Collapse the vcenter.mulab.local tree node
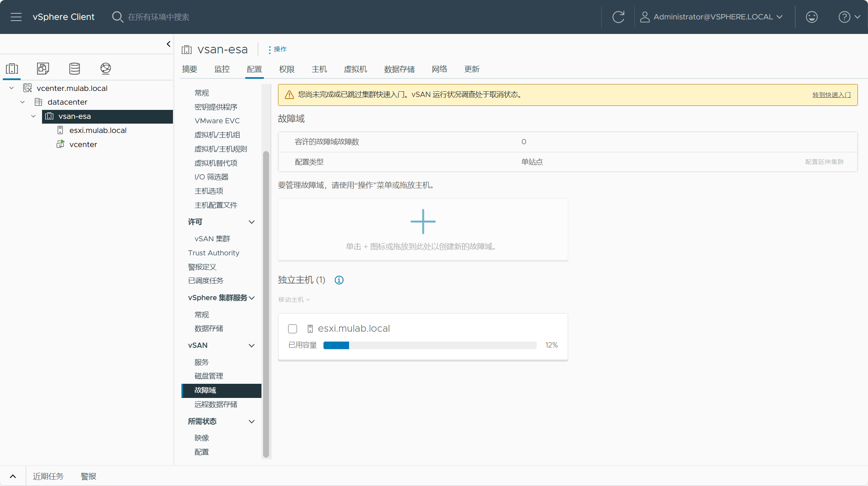Image resolution: width=868 pixels, height=486 pixels. [12, 88]
